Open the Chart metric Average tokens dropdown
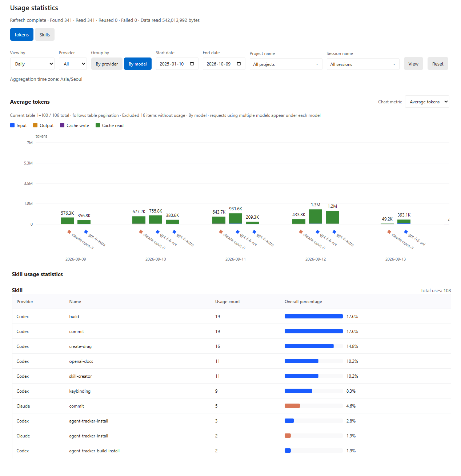This screenshot has height=476, width=461. pos(427,102)
